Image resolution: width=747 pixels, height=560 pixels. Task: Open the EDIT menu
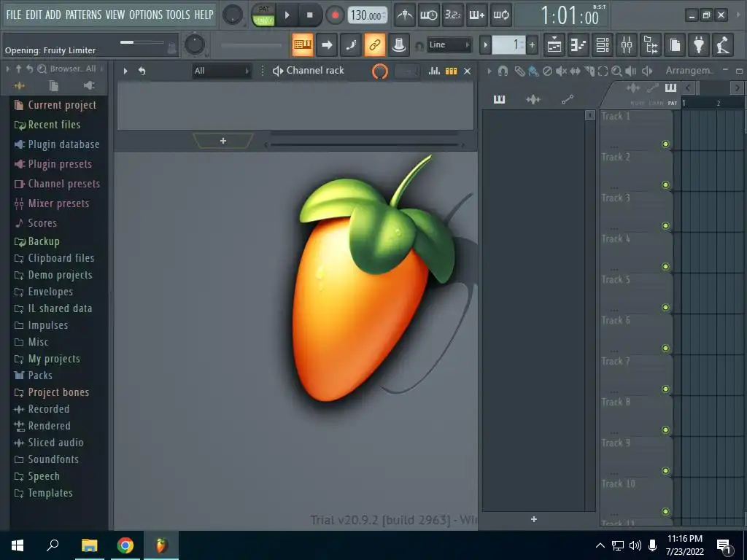34,15
